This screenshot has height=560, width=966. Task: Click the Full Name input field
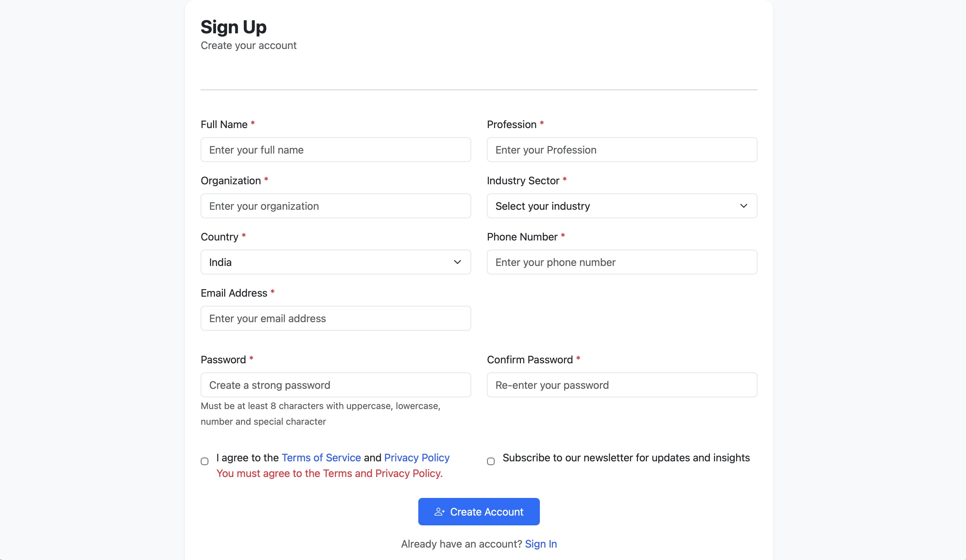[x=335, y=150]
